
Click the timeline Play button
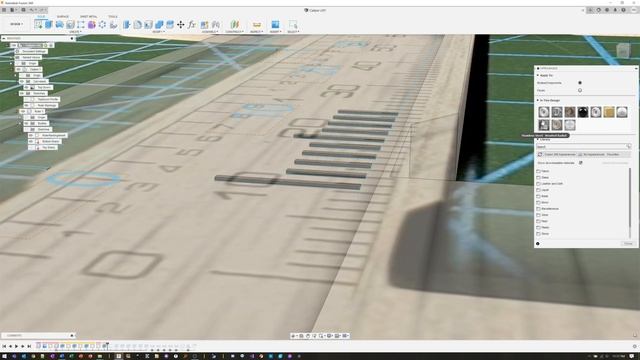pos(17,346)
